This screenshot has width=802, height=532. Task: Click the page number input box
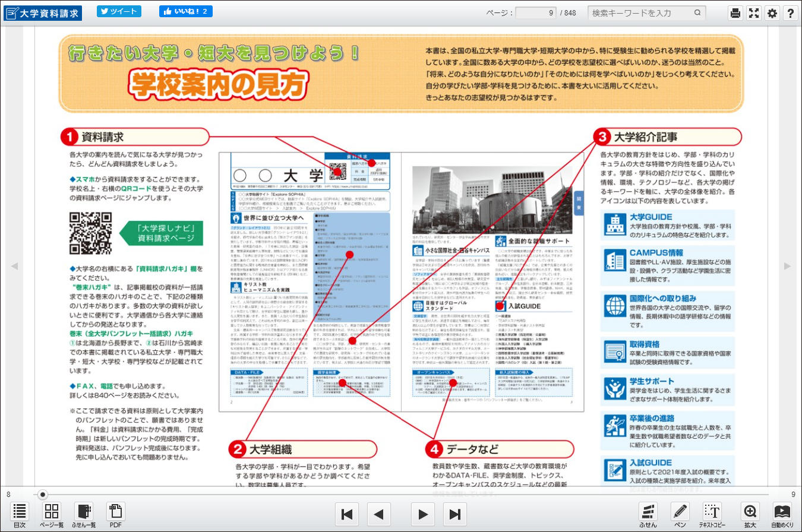(x=536, y=12)
